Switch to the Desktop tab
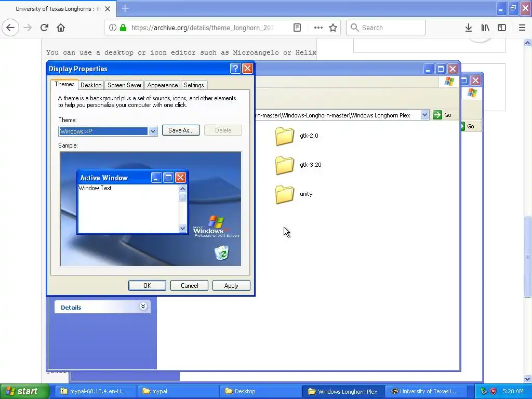 click(x=91, y=85)
